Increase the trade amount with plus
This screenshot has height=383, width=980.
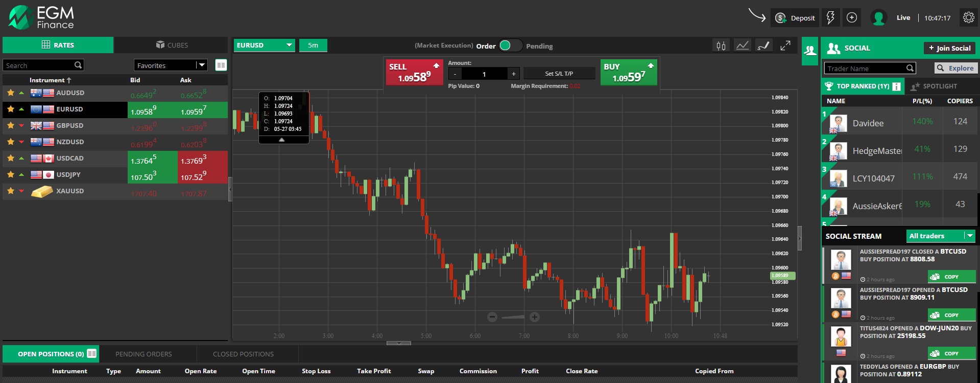[514, 74]
